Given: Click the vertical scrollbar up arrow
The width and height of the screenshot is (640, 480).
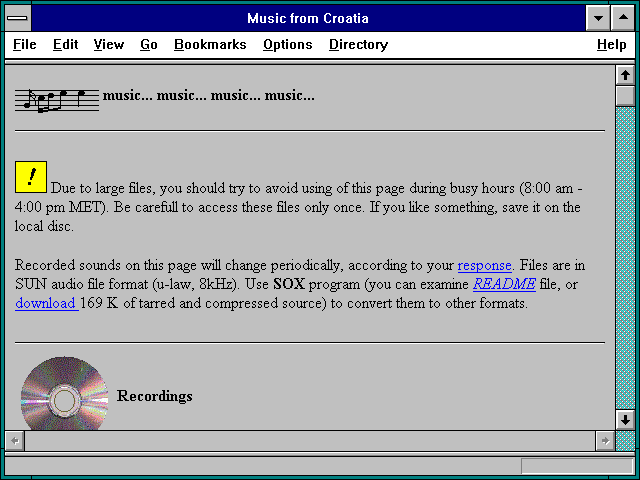Looking at the screenshot, I should coord(625,76).
